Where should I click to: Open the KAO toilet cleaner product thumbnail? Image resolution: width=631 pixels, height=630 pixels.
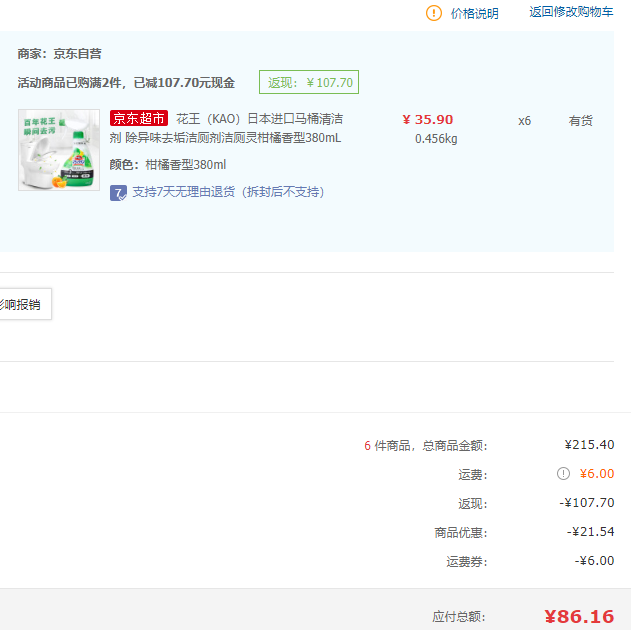point(59,150)
